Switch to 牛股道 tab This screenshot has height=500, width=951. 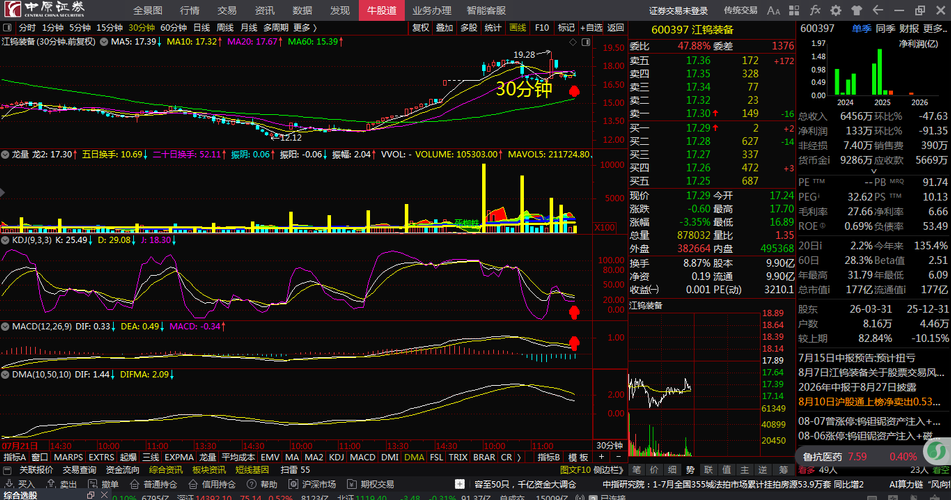click(x=381, y=10)
